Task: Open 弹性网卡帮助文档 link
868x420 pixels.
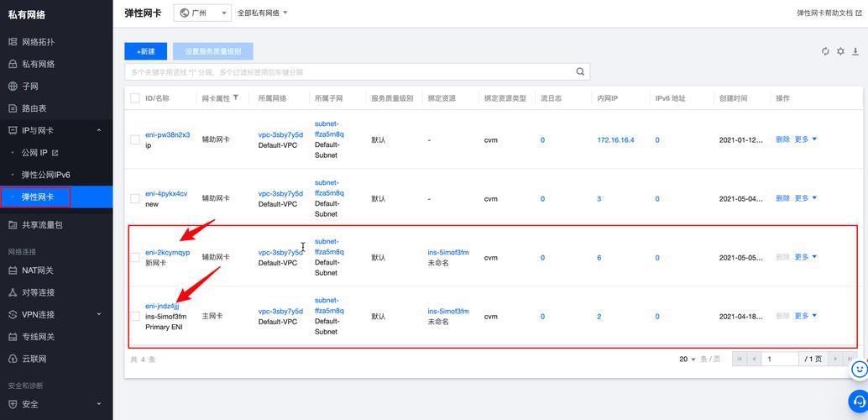Action: pyautogui.click(x=829, y=13)
